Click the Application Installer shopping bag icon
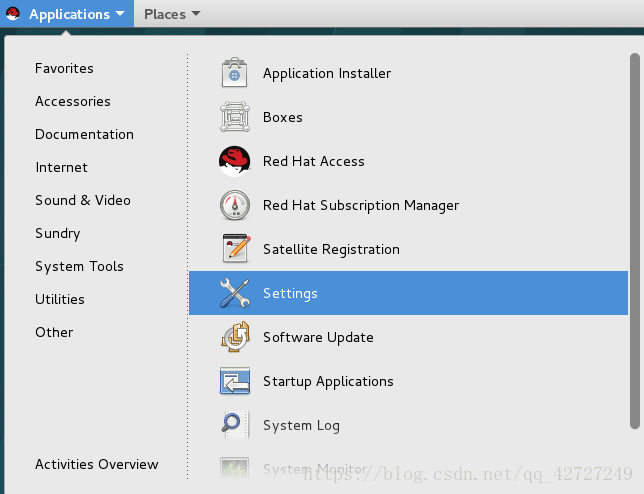Screen dimensions: 644x494 click(235, 73)
